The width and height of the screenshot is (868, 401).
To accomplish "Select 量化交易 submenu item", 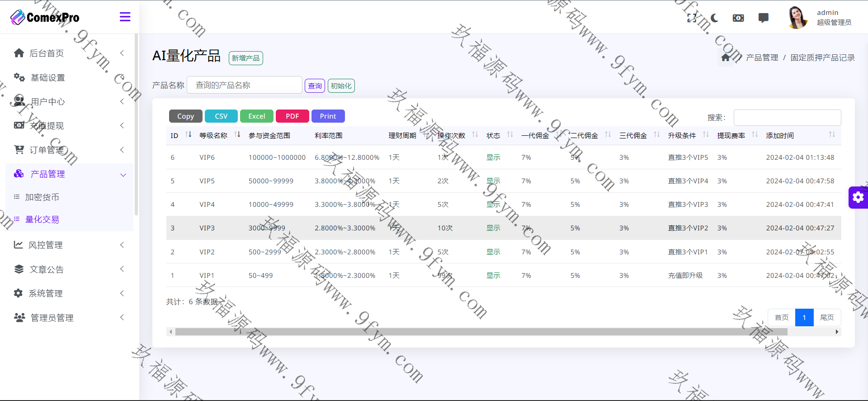I will 42,220.
